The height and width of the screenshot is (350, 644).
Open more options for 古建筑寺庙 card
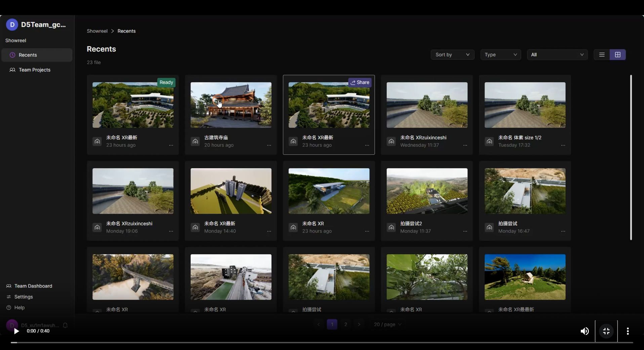point(269,145)
